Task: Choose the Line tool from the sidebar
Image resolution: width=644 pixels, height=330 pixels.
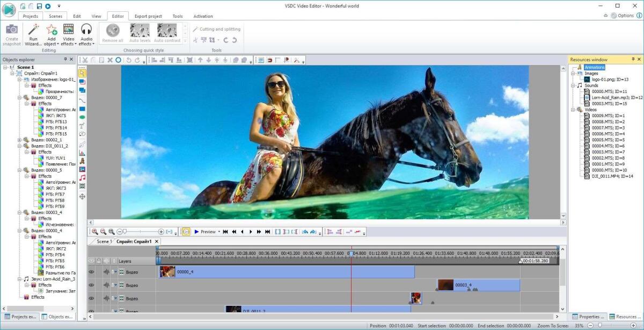Action: pos(83,101)
